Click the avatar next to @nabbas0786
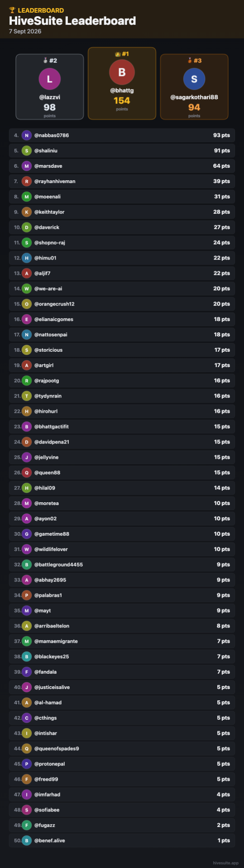 [27, 135]
